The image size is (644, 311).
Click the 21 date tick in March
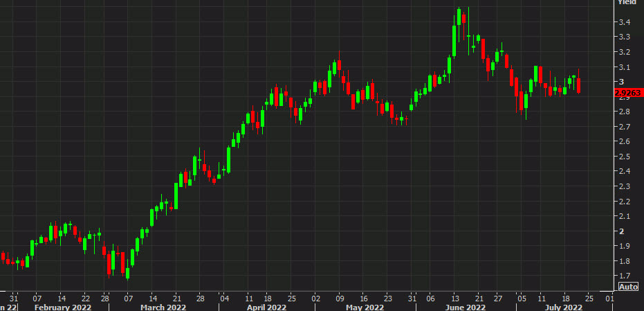[176, 299]
